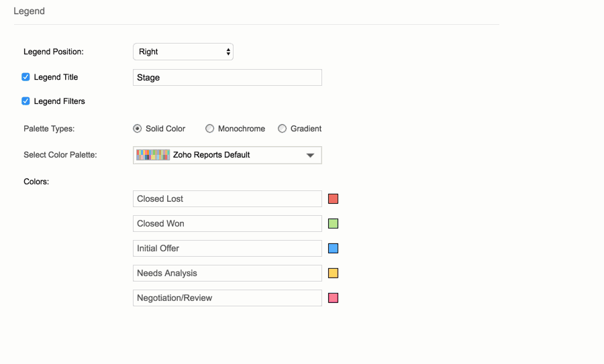
Task: Click the red Closed Lost color swatch
Action: [333, 199]
